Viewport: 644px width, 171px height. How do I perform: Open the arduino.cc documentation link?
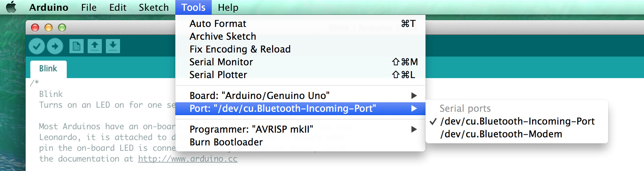188,159
